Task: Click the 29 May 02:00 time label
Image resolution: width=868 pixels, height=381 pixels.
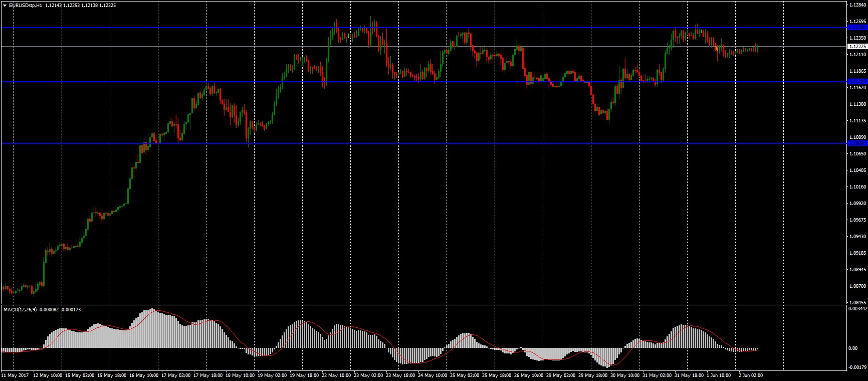Action: (561, 375)
